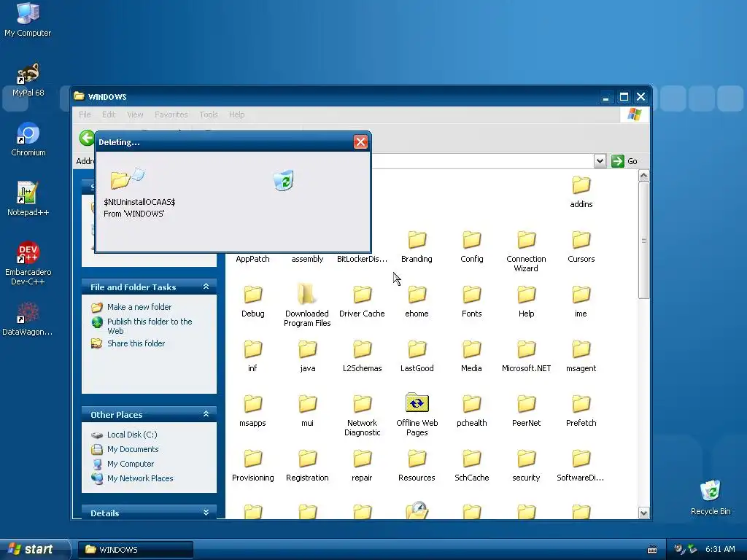Open My Network Places link
The image size is (747, 560).
coord(140,478)
